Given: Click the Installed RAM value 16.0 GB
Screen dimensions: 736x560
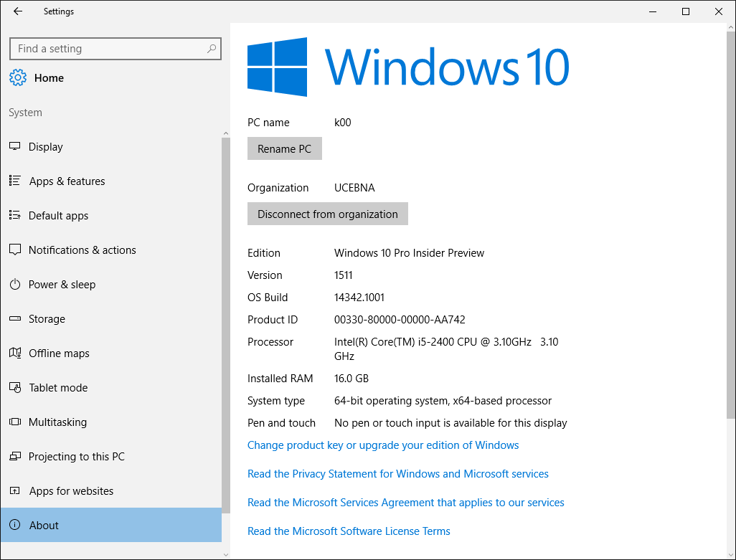Looking at the screenshot, I should 351,379.
